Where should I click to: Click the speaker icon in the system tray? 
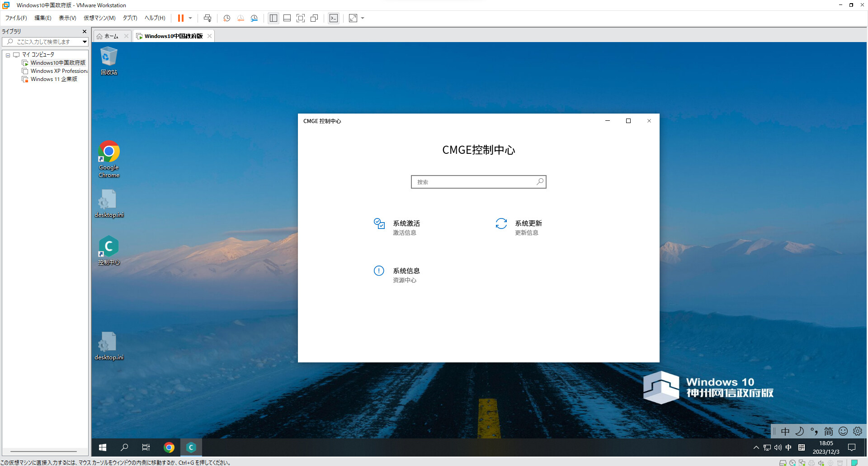point(778,447)
